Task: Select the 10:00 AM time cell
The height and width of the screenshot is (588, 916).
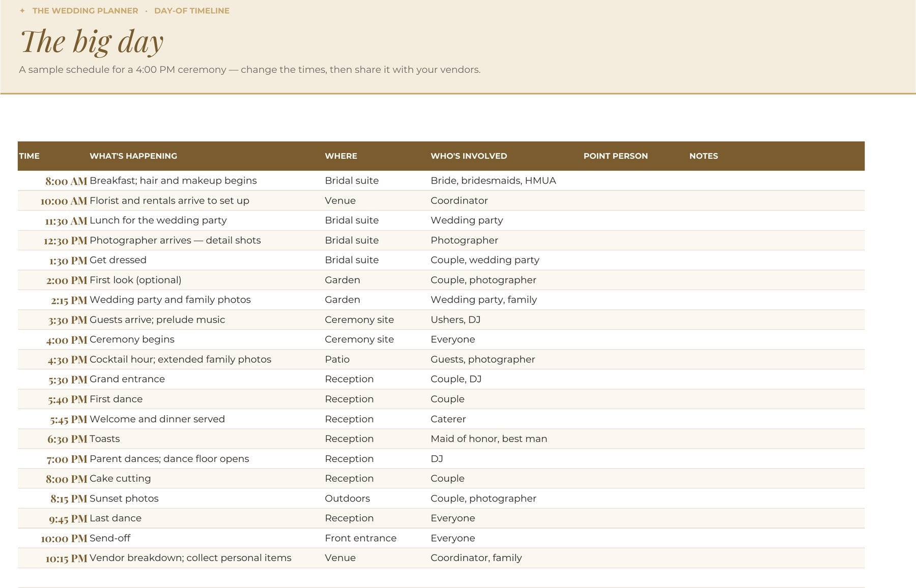Action: click(x=64, y=201)
